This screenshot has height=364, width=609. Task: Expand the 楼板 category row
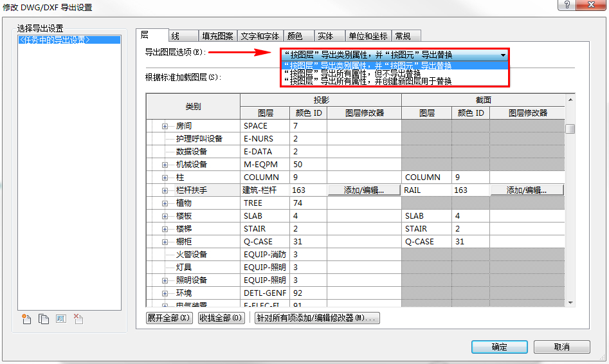(165, 216)
